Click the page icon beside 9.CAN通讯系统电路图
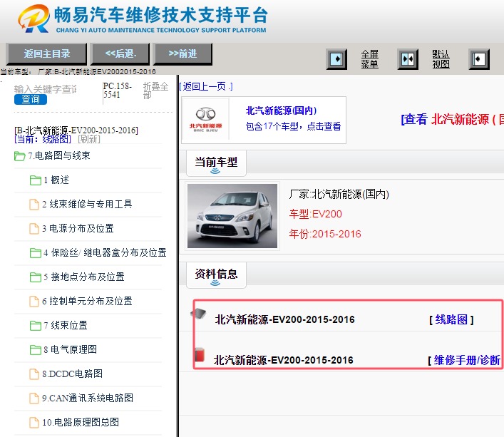The width and height of the screenshot is (504, 437). click(34, 399)
